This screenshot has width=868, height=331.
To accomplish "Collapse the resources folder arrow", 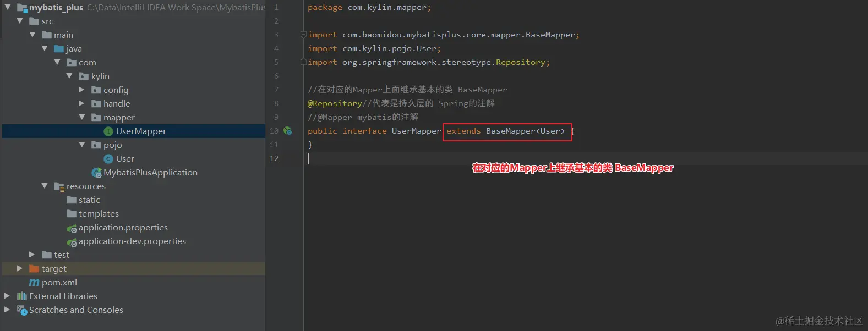I will (x=45, y=186).
